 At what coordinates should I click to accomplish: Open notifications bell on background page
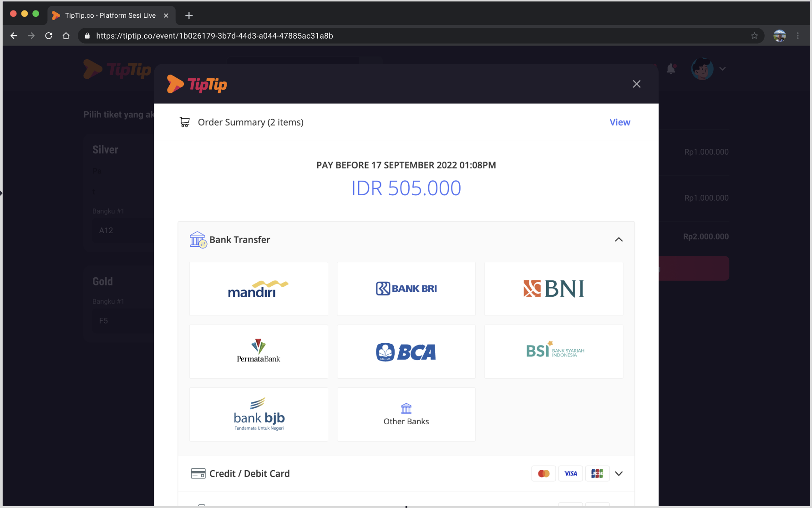(x=671, y=69)
